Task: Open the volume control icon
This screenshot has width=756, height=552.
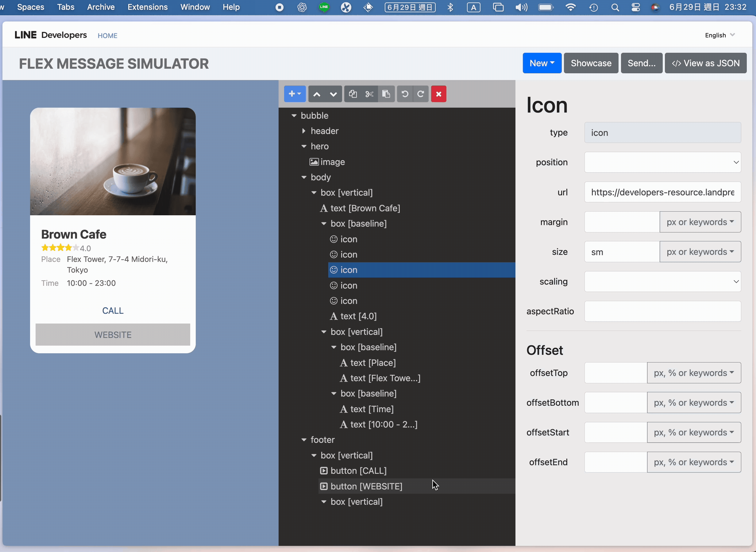Action: pos(521,7)
